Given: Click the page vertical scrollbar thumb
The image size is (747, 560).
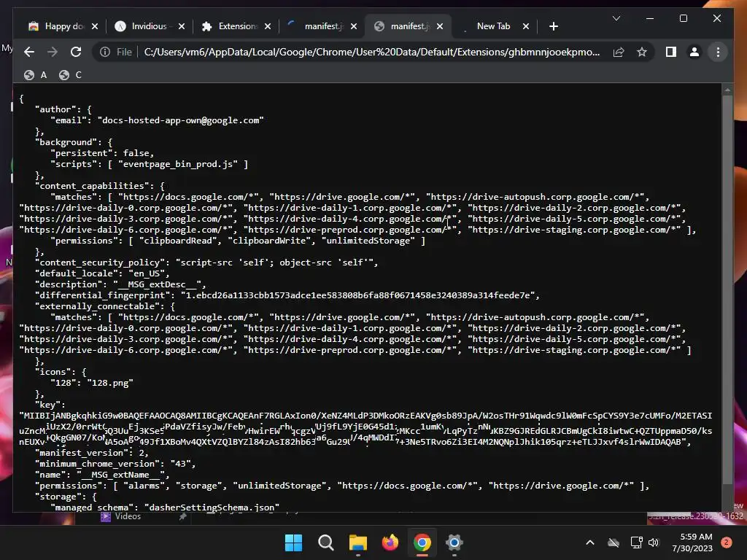Looking at the screenshot, I should 727,289.
